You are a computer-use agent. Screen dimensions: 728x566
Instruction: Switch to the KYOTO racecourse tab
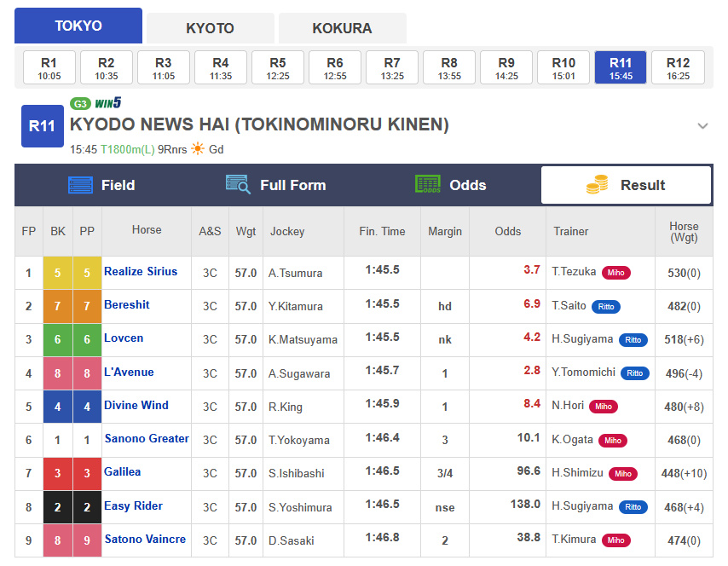(211, 28)
